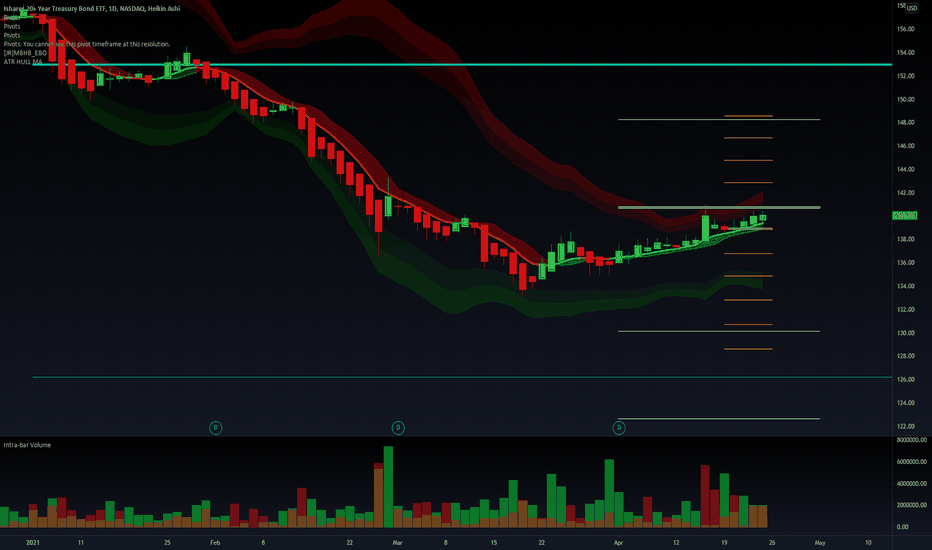The image size is (932, 550).
Task: Click the 156.00 price axis label
Action: [x=906, y=29]
